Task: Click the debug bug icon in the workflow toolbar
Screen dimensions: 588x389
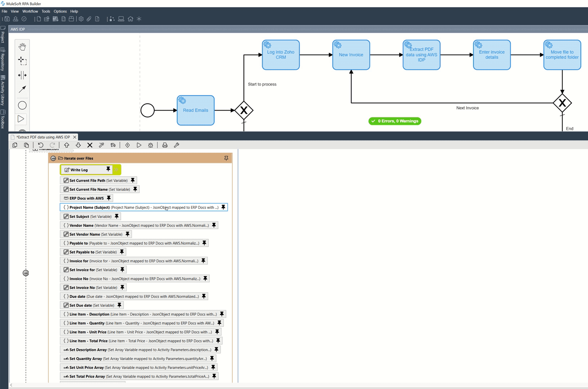Action: 151,145
